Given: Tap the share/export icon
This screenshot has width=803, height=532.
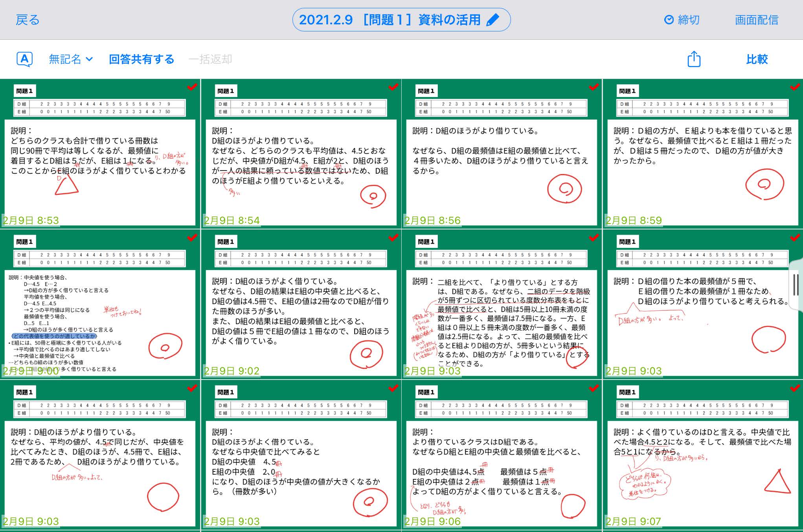Looking at the screenshot, I should pos(694,59).
